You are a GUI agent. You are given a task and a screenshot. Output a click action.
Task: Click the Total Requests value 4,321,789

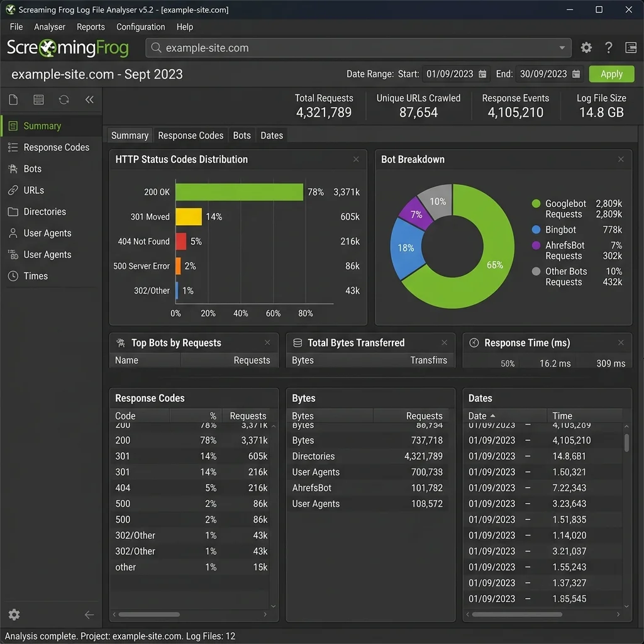tap(324, 113)
